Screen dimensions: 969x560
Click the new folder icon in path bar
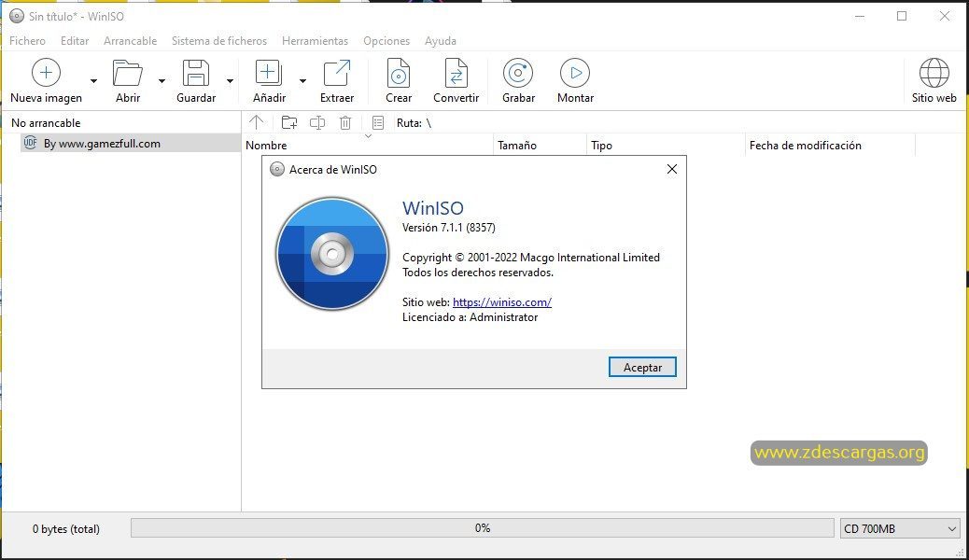tap(289, 122)
